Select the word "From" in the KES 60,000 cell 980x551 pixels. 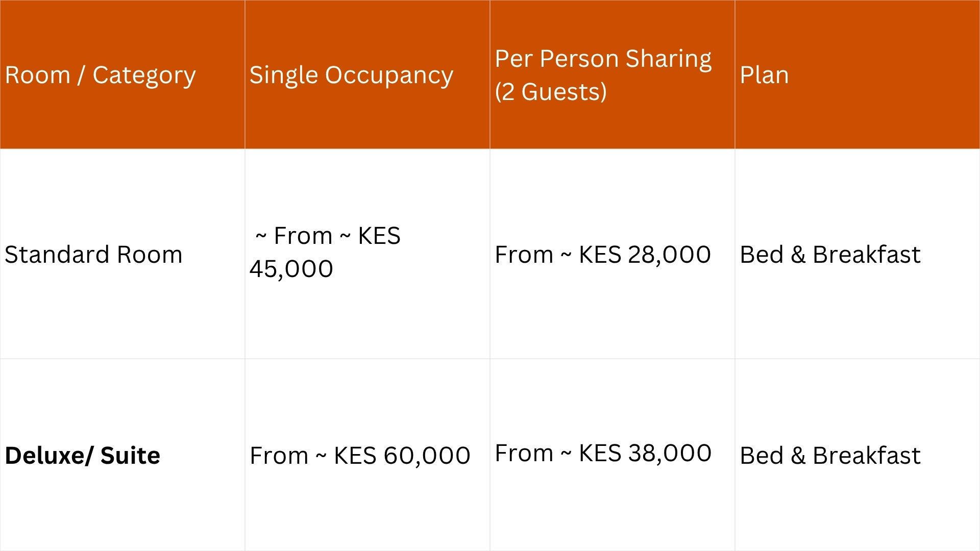279,456
